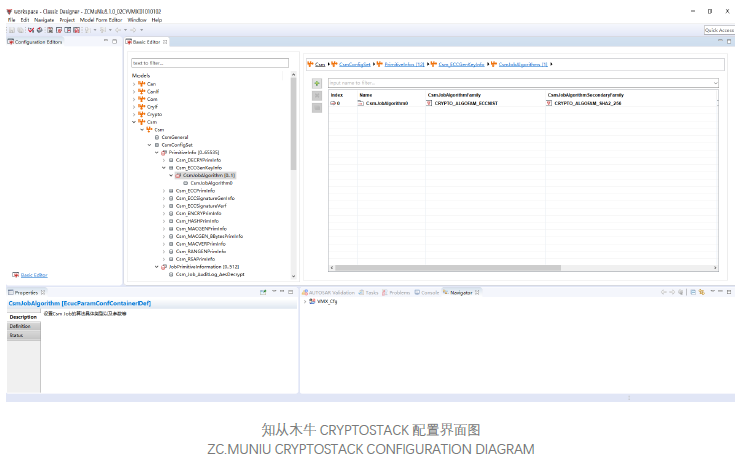Click the CRYPTO_ALGOFAM_SHA2_256 cell icon
Viewport: 745px width, 461px height.
click(549, 103)
